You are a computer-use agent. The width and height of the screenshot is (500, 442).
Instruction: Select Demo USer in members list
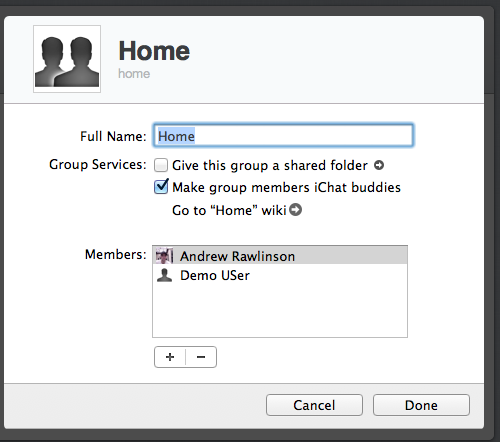pos(280,275)
